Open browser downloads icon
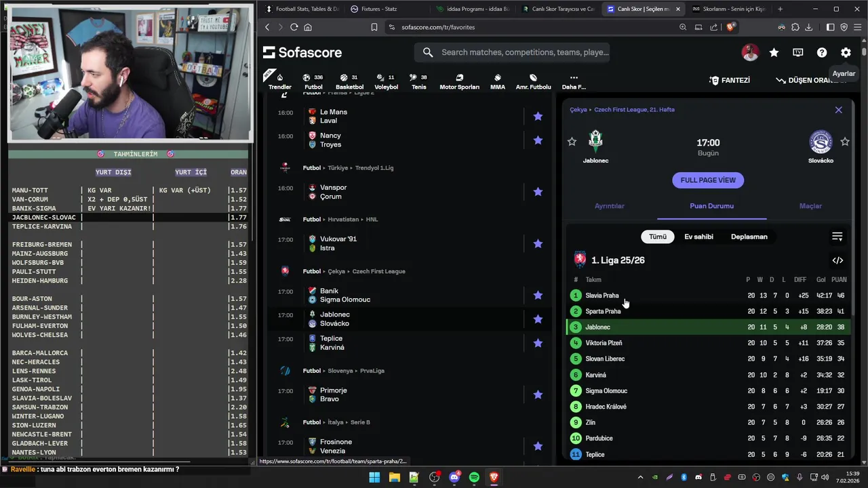 click(810, 27)
